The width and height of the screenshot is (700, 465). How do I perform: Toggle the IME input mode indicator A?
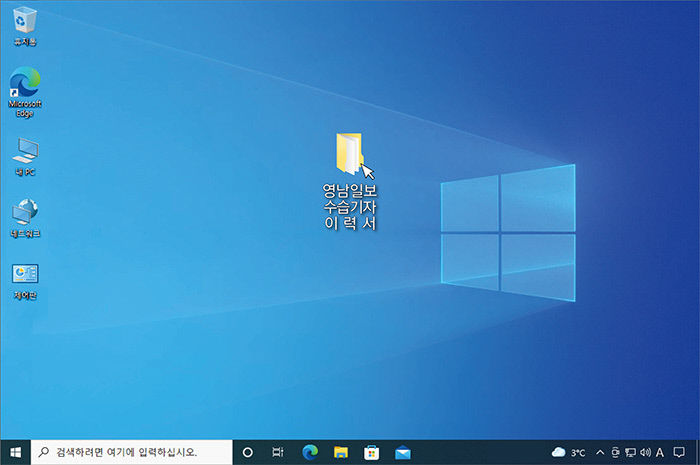tap(659, 453)
